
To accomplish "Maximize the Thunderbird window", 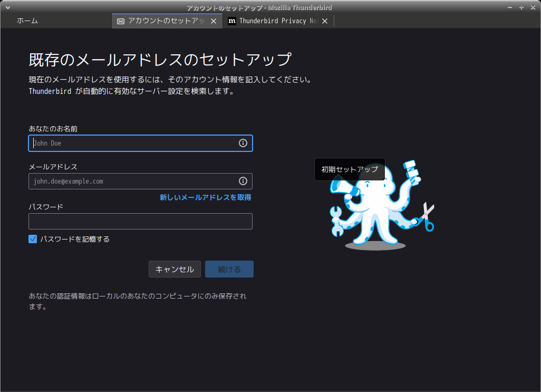I will click(521, 7).
